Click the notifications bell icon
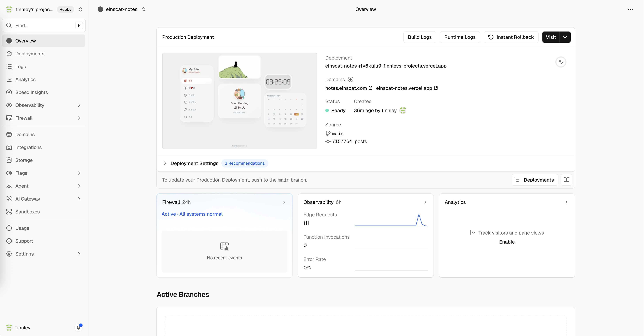The height and width of the screenshot is (336, 644). coord(79,327)
